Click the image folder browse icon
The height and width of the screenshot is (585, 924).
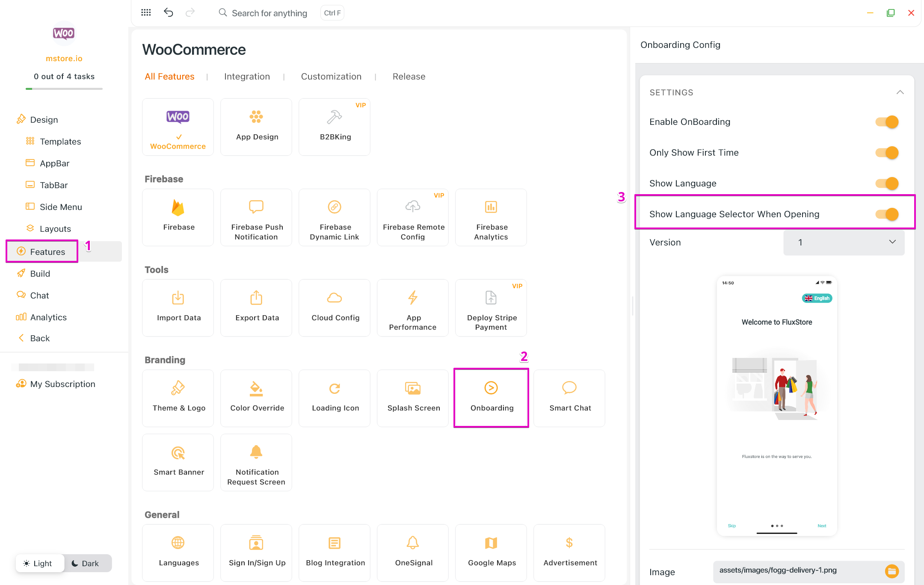coord(891,571)
